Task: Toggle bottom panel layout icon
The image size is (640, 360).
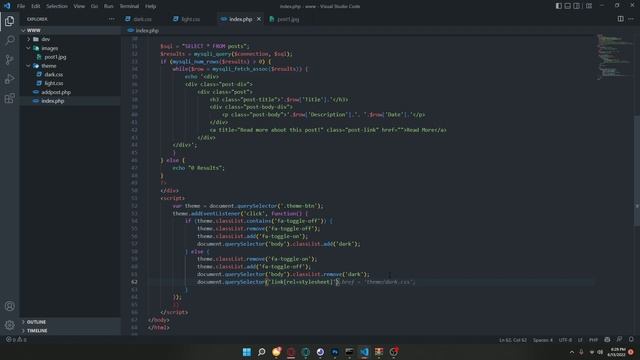Action: (x=567, y=6)
